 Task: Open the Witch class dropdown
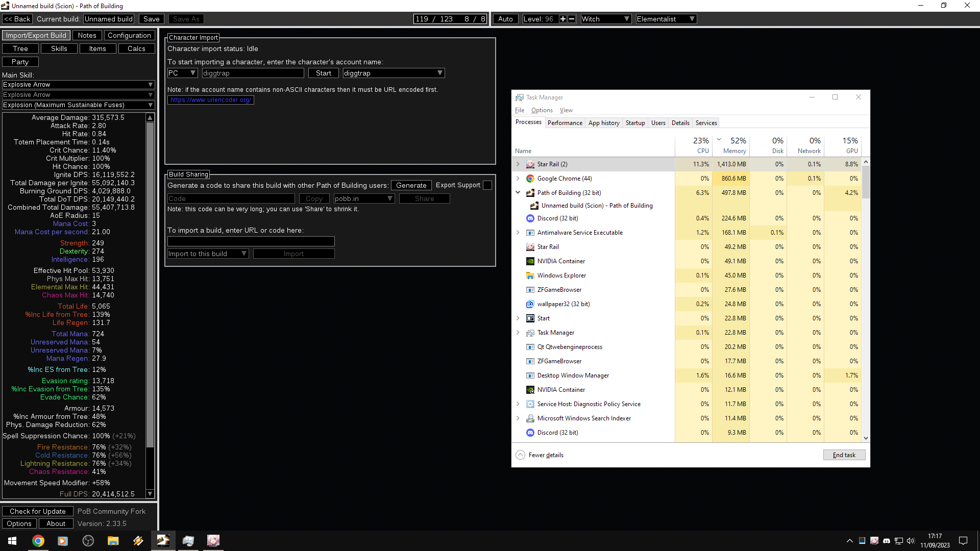(605, 19)
